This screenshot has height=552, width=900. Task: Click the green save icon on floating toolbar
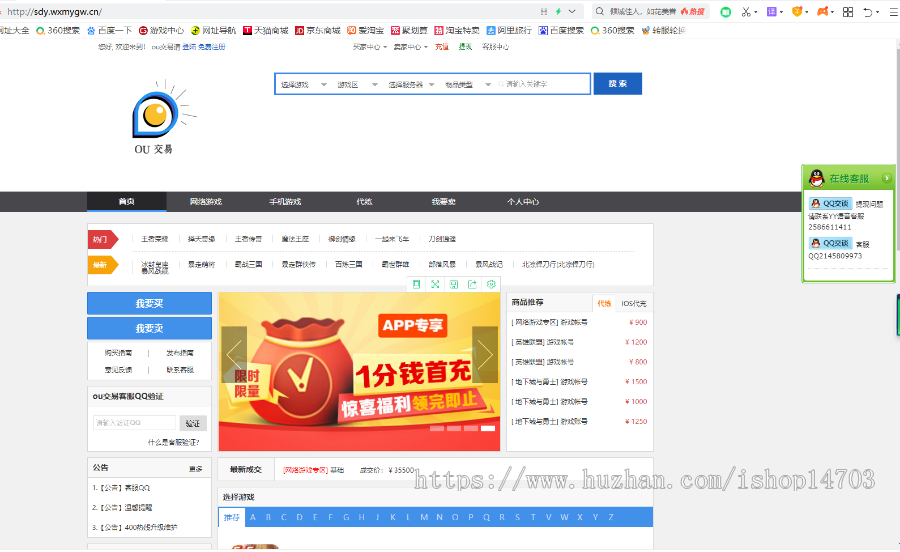pyautogui.click(x=454, y=285)
